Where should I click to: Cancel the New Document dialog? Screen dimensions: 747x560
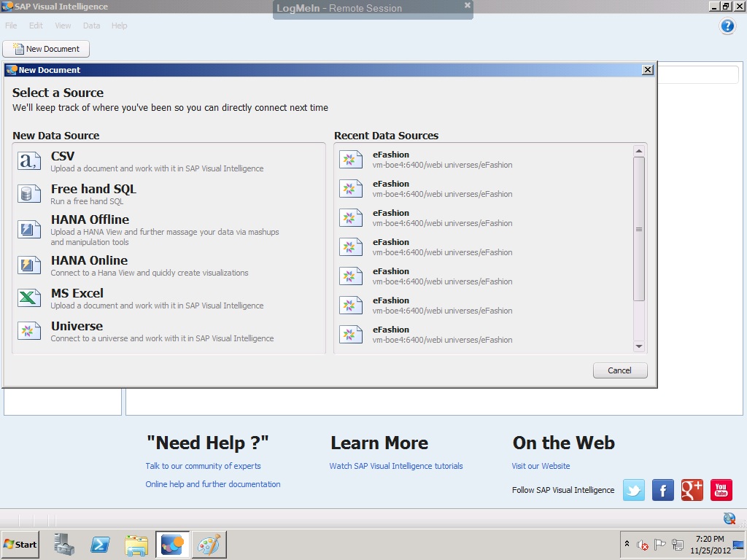pyautogui.click(x=620, y=370)
